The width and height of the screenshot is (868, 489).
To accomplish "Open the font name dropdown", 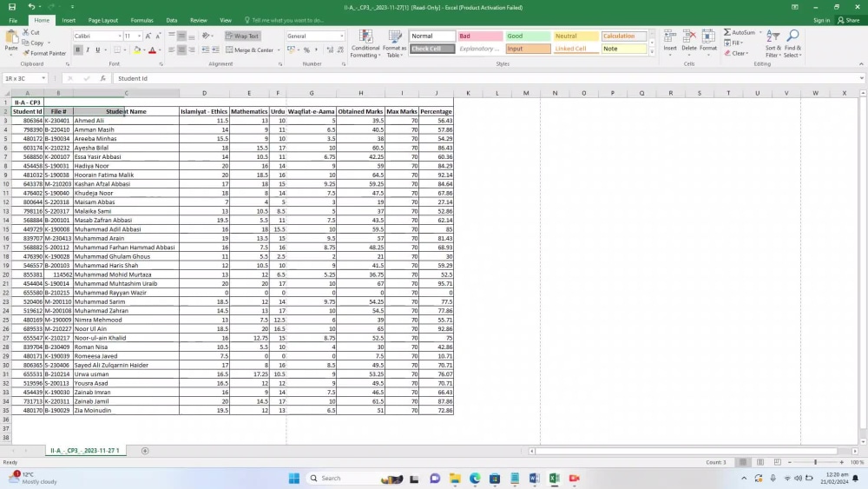I will coord(120,36).
